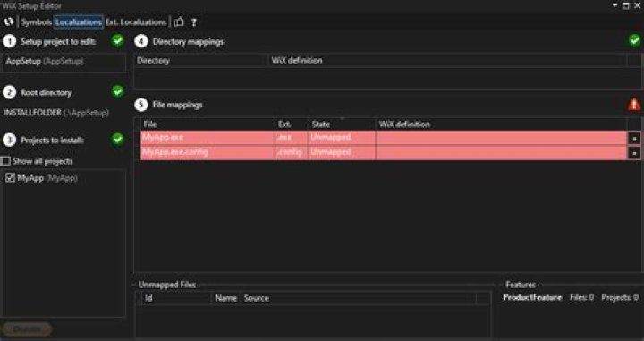Select AppSetup setup project field

[x=64, y=63]
